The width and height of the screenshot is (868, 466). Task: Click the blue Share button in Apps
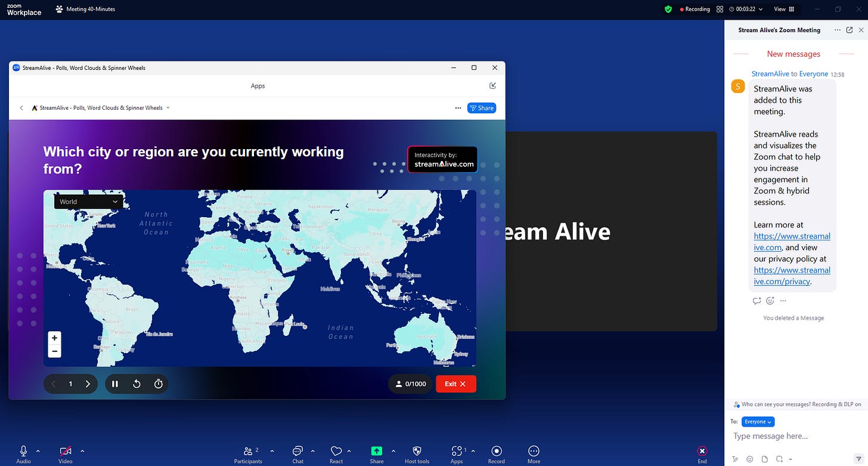[482, 108]
